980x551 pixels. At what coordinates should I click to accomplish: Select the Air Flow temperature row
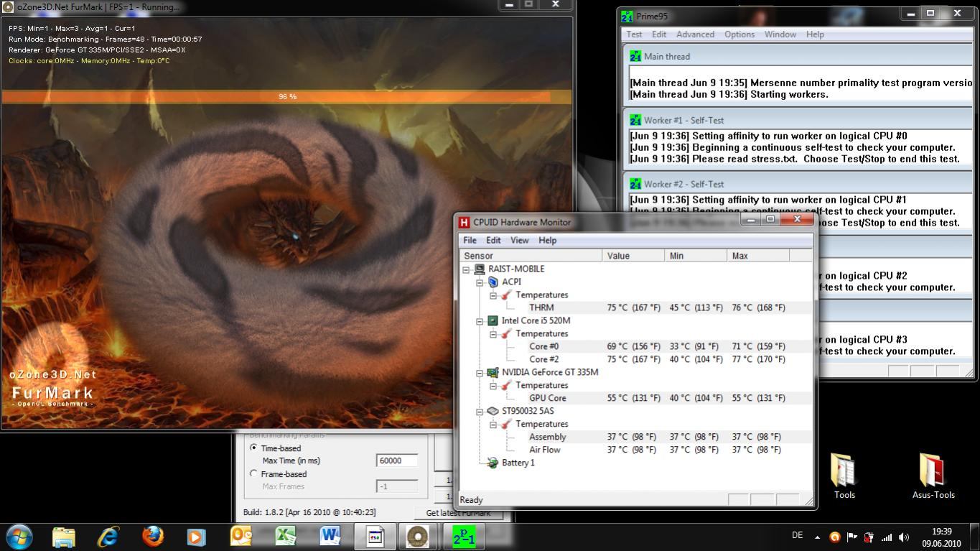click(635, 450)
